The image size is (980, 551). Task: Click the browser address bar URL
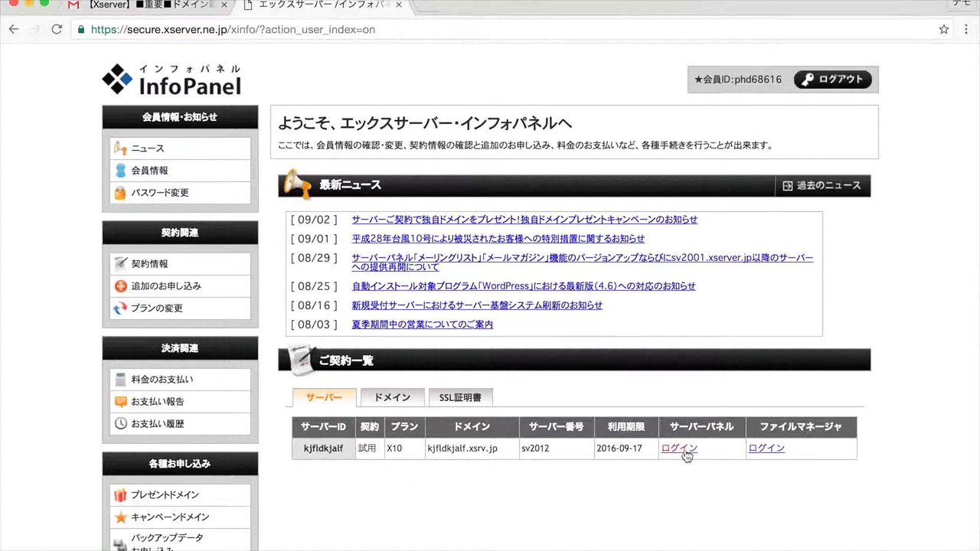click(x=233, y=30)
